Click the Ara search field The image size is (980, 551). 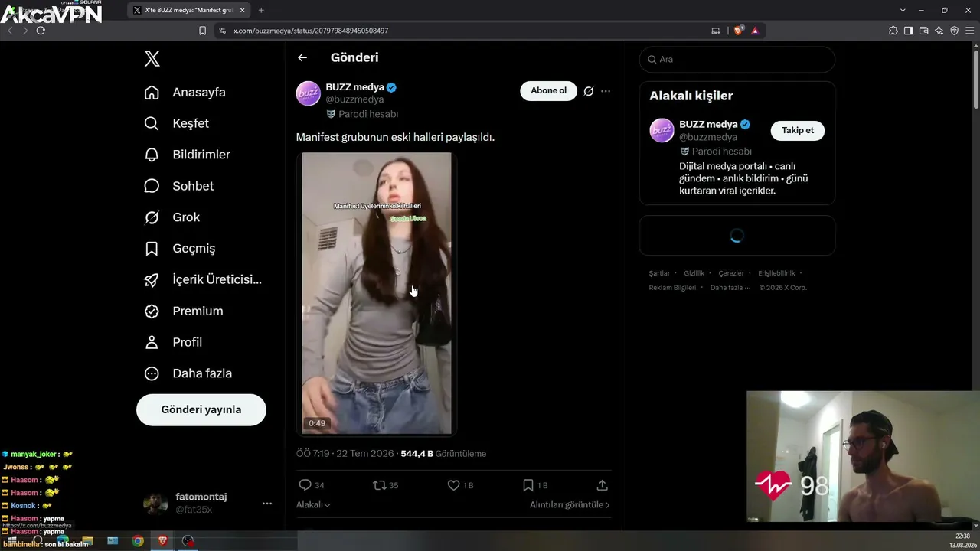coord(737,59)
